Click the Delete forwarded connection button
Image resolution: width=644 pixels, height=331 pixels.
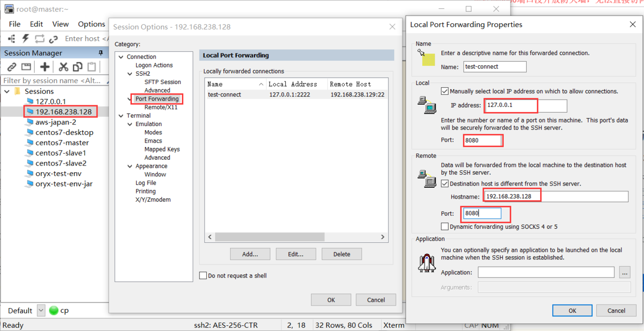coord(342,254)
